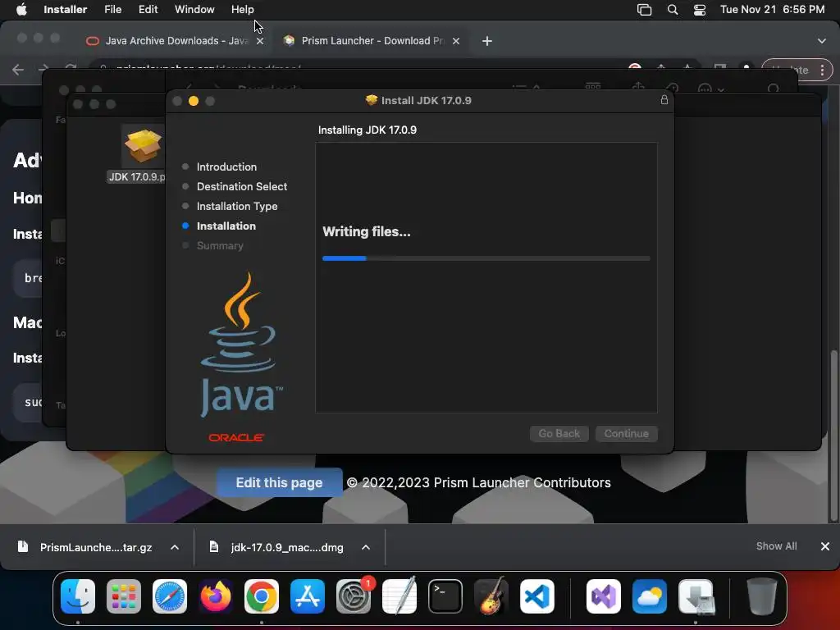
Task: Select the Installation step in sidebar
Action: tap(226, 226)
